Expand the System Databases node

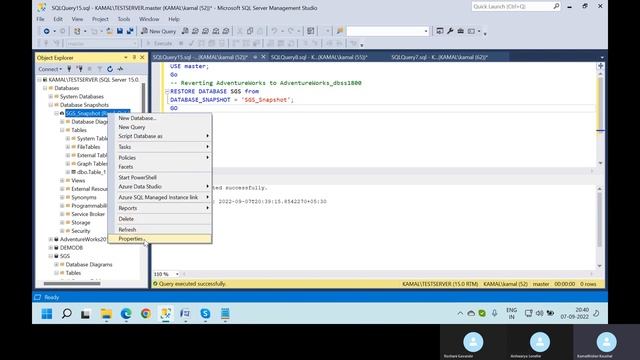click(51, 96)
